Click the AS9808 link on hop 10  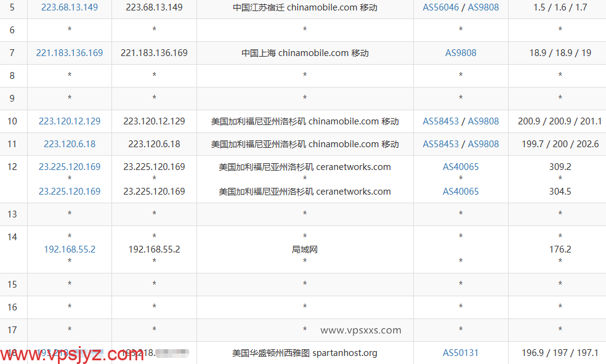483,121
